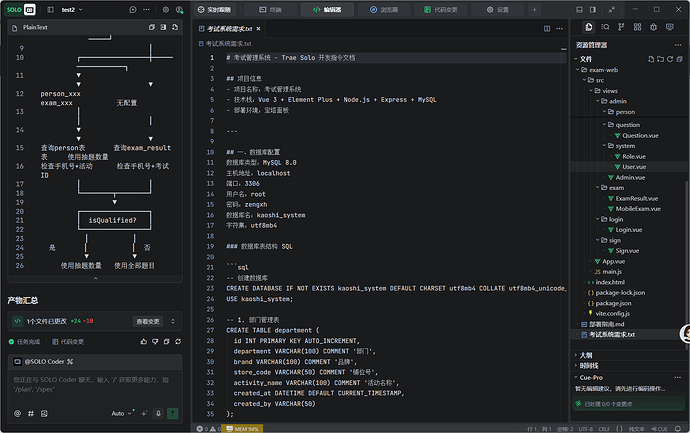Toggle the right sidebar layout icon
The height and width of the screenshot is (433, 690).
pos(593,10)
